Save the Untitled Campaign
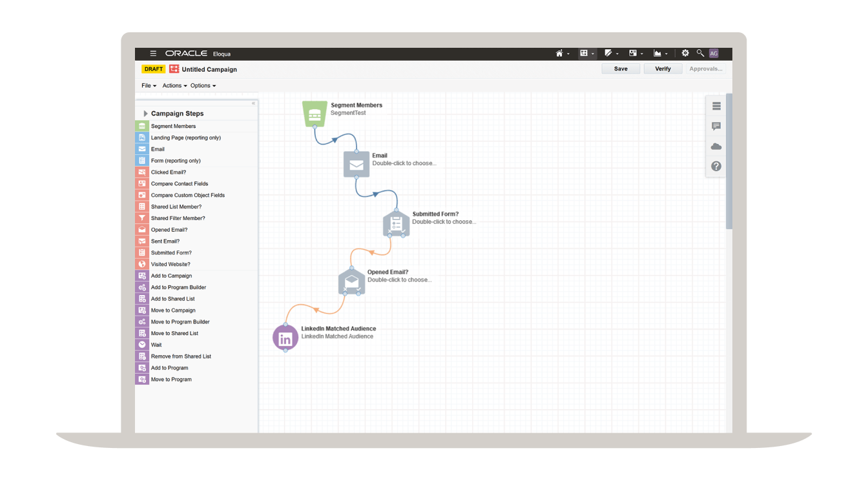Image resolution: width=868 pixels, height=488 pixels. point(620,68)
